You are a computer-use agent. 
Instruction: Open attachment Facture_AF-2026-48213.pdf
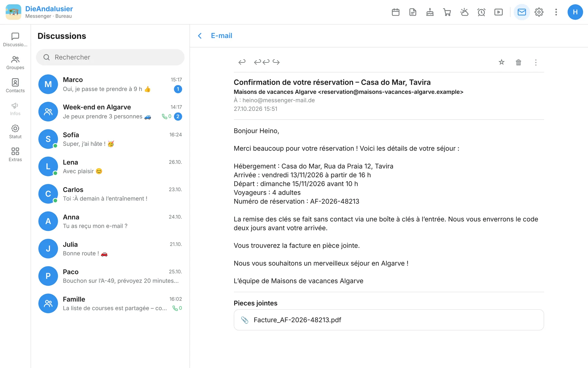389,320
